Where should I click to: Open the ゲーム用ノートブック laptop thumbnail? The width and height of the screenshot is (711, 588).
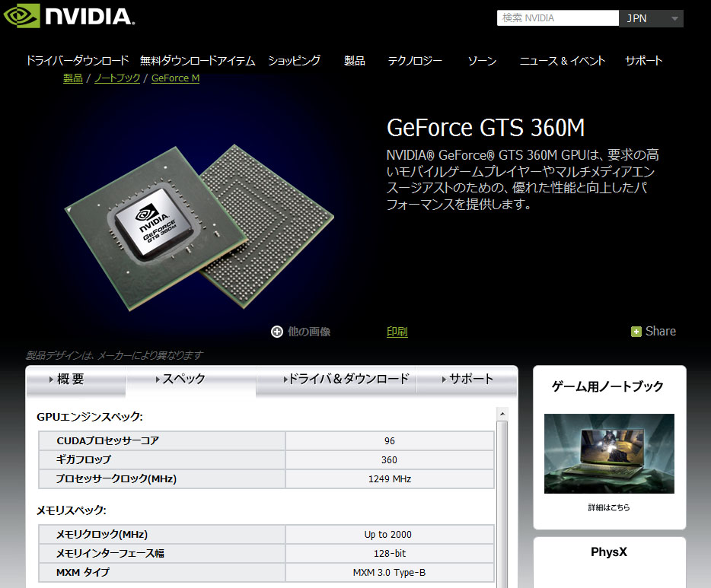click(x=609, y=453)
